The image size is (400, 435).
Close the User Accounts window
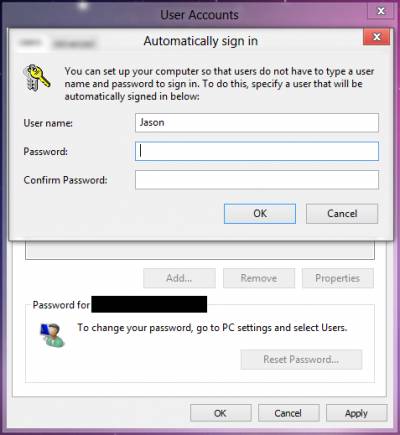381,11
